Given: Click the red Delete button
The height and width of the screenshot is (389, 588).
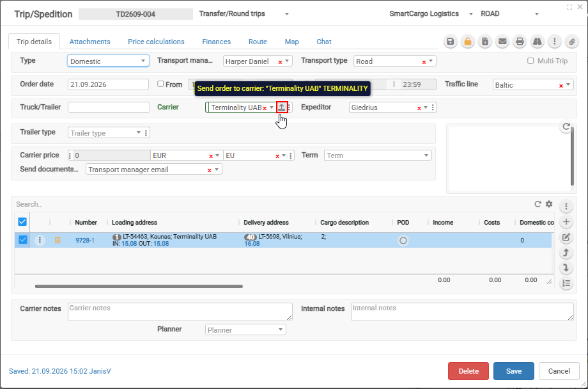Looking at the screenshot, I should 468,371.
